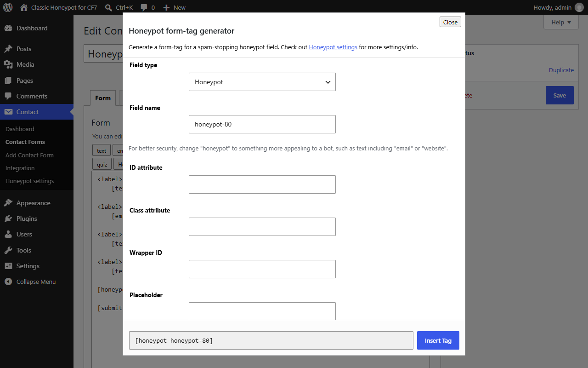Image resolution: width=588 pixels, height=368 pixels.
Task: Open the comments bubble icon in admin bar
Action: [x=144, y=7]
